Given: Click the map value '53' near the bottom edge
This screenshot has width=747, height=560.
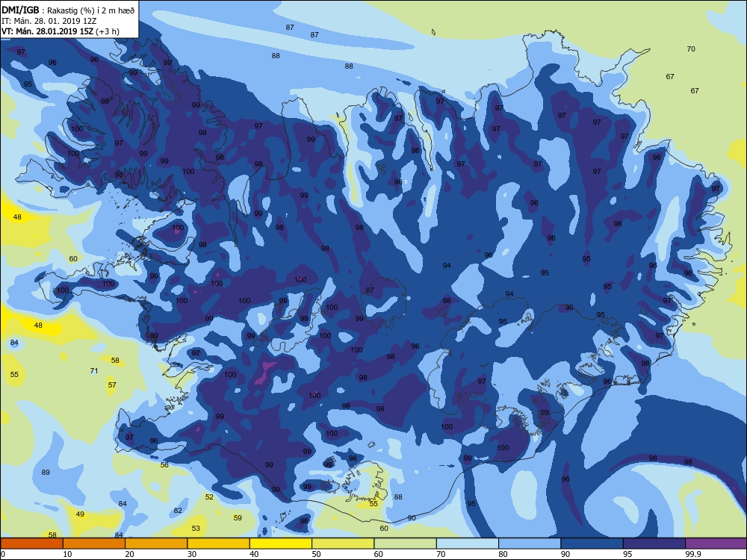Looking at the screenshot, I should (196, 528).
